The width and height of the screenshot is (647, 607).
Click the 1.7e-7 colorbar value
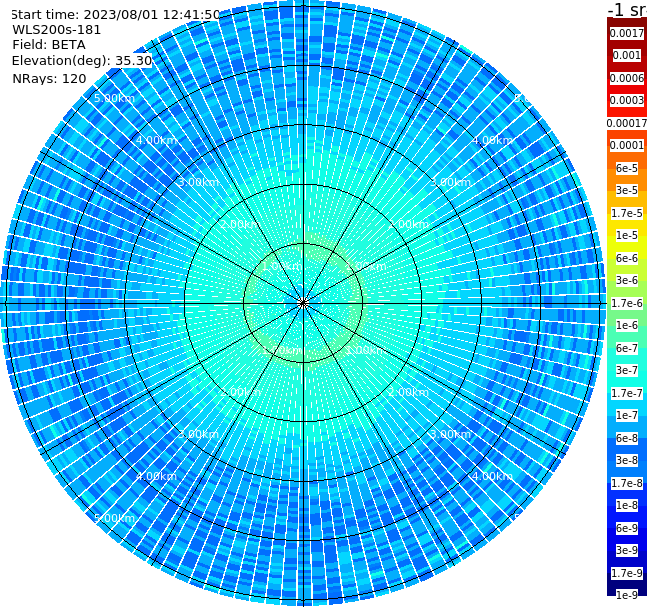tap(627, 393)
